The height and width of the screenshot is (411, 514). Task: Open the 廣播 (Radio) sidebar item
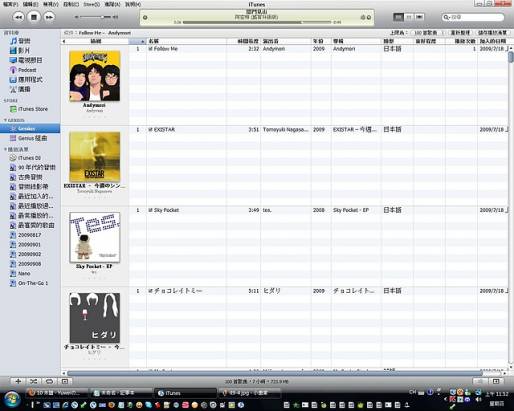tap(20, 89)
